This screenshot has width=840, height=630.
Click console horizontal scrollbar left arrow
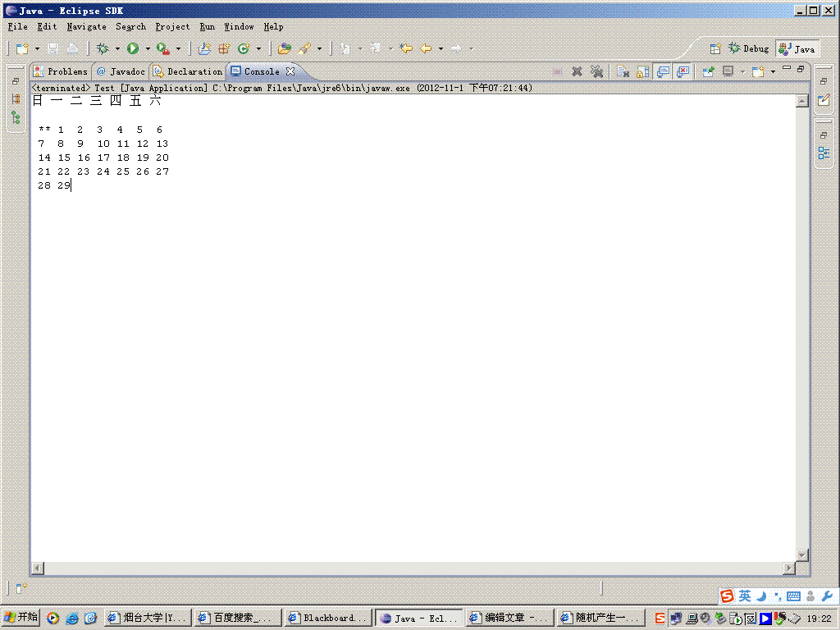(x=38, y=568)
